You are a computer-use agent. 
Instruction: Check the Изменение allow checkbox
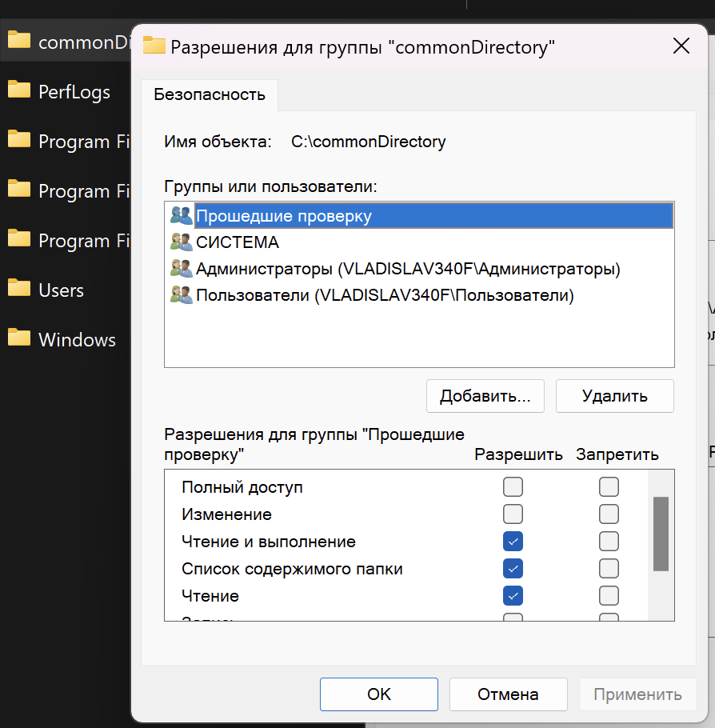513,514
